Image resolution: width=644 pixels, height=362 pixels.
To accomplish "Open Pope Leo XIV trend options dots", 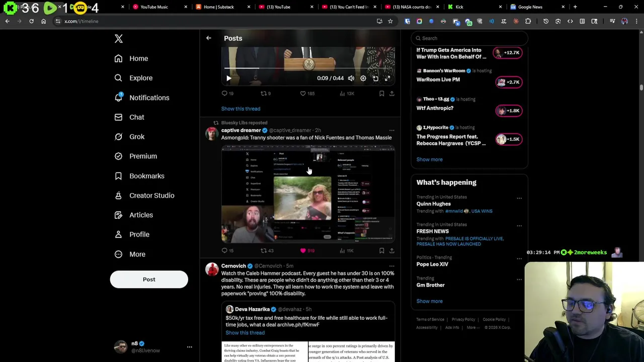I will (x=519, y=259).
